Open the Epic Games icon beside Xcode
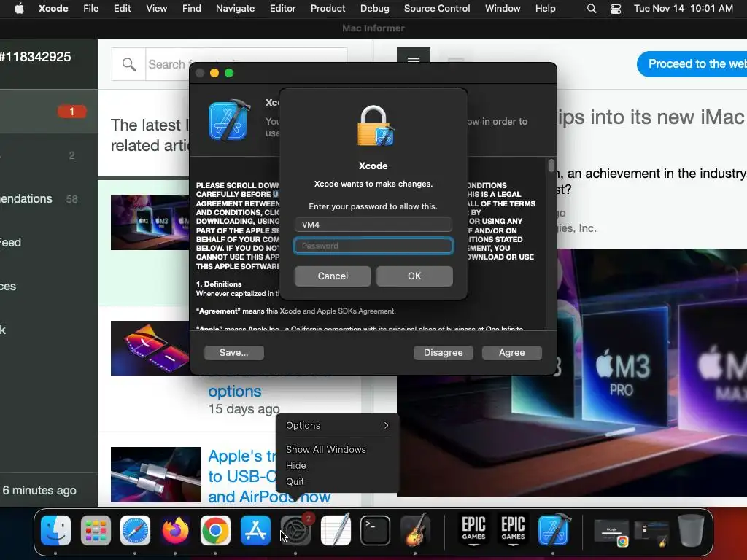The width and height of the screenshot is (747, 560). click(513, 530)
